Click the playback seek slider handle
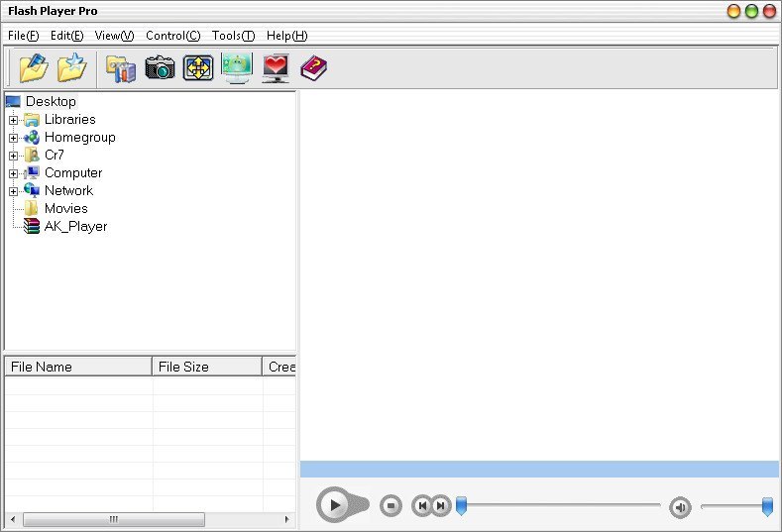This screenshot has height=532, width=782. click(x=462, y=505)
